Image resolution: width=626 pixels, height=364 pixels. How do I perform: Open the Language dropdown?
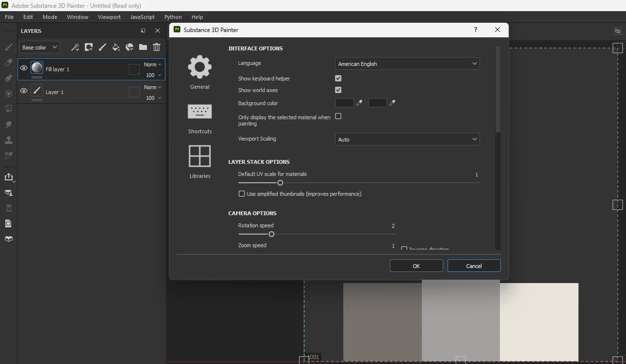407,63
